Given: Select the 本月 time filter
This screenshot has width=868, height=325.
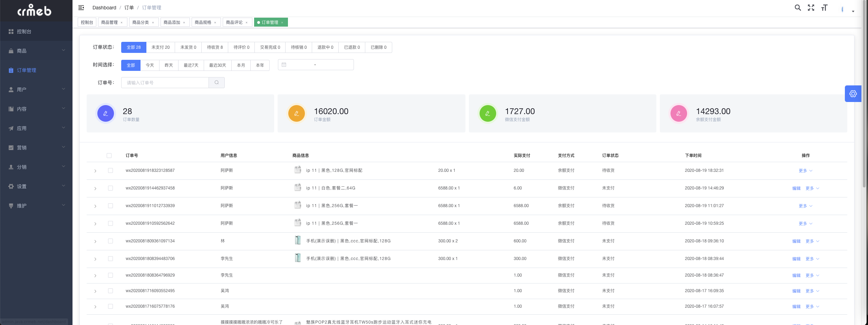Looking at the screenshot, I should (x=241, y=65).
